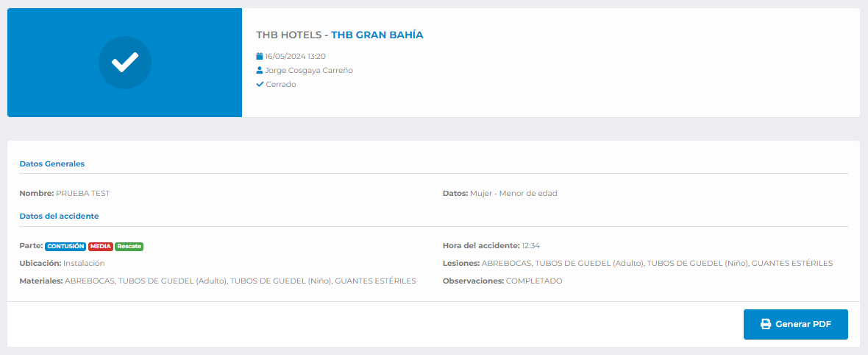Click the small checkmark icon beside Cerrado
The height and width of the screenshot is (355, 868).
tap(260, 85)
